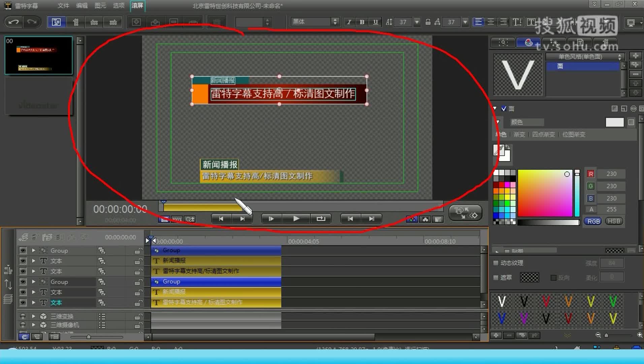The width and height of the screenshot is (644, 364).
Task: Toggle visibility of 三维摄像机 track
Action: [x=23, y=325]
